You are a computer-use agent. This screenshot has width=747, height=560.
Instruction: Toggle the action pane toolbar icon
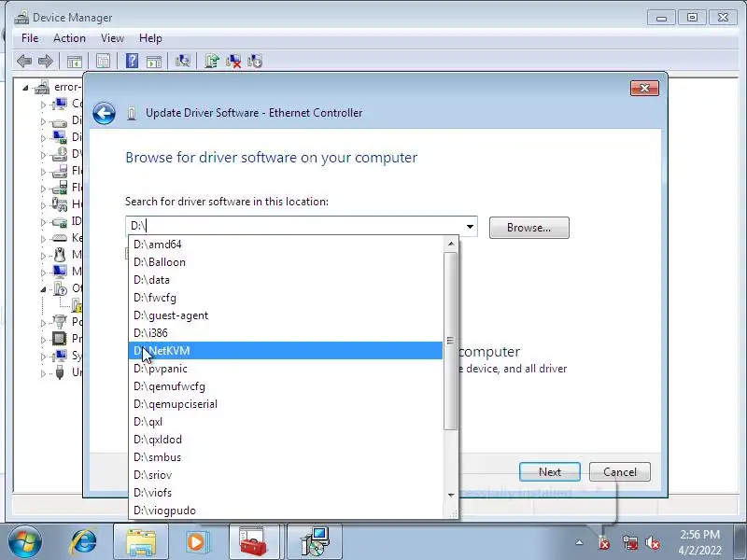(x=154, y=61)
